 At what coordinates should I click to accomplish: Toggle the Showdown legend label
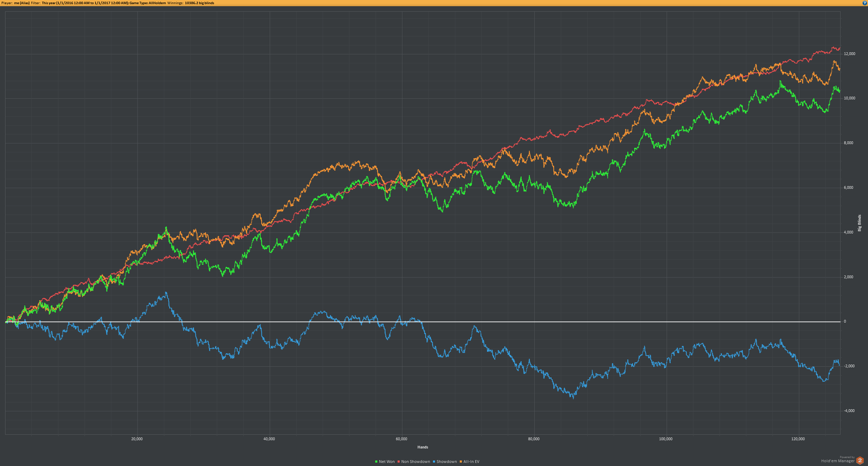click(x=446, y=462)
